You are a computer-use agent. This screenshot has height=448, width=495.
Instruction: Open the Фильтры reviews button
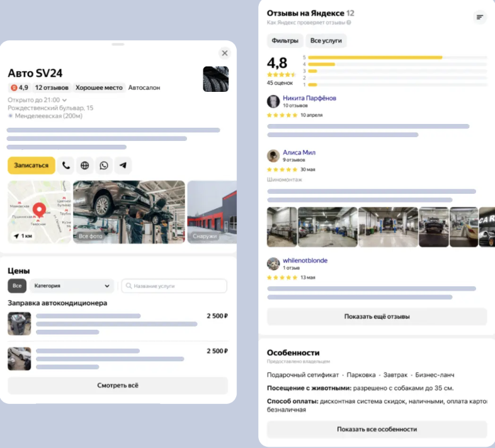(x=285, y=41)
